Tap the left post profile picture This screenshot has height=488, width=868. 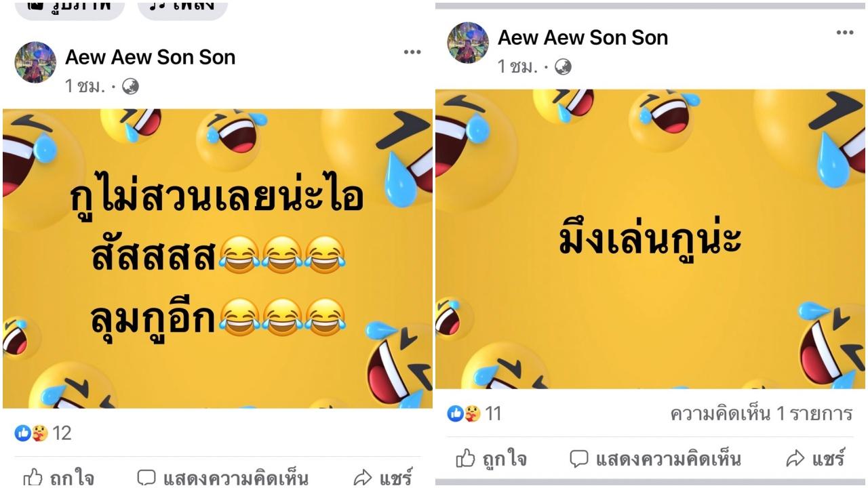point(35,62)
